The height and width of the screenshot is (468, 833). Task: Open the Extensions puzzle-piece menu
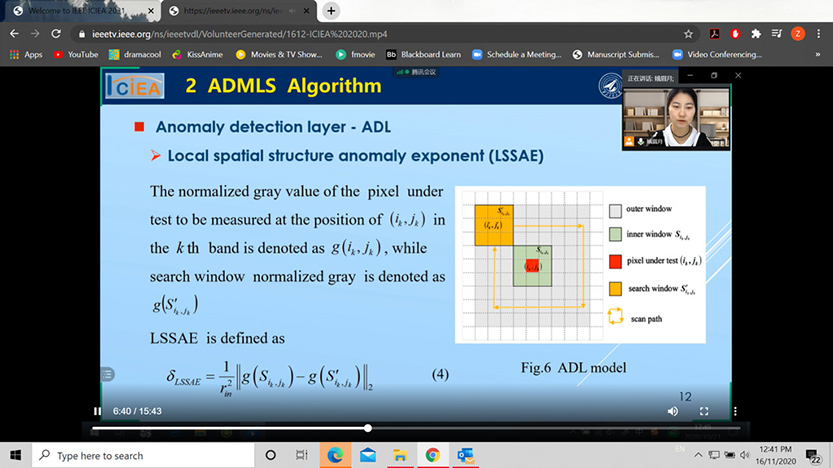click(756, 34)
